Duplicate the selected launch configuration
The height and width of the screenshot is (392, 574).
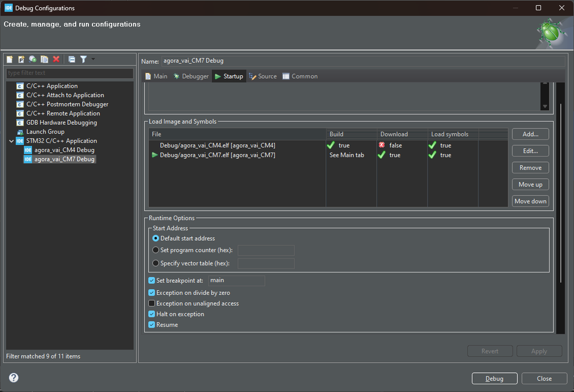[x=44, y=59]
